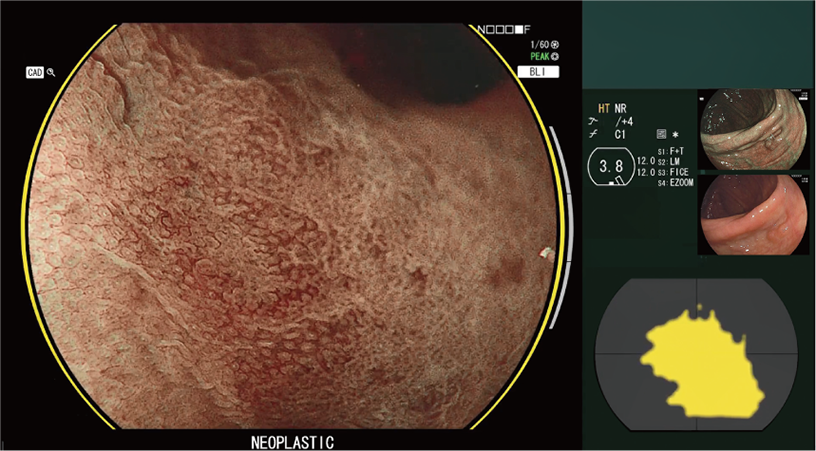Choose the S4: EZOOM switch entry

(677, 181)
